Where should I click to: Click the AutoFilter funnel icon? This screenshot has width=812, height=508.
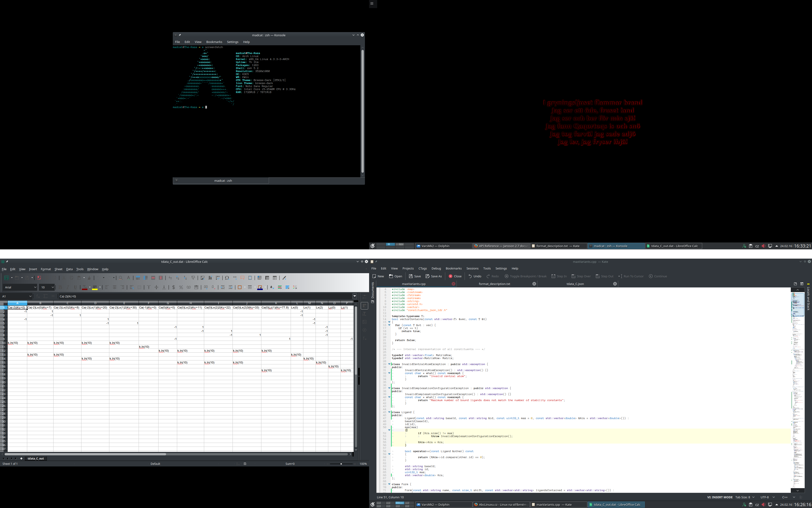pyautogui.click(x=193, y=278)
